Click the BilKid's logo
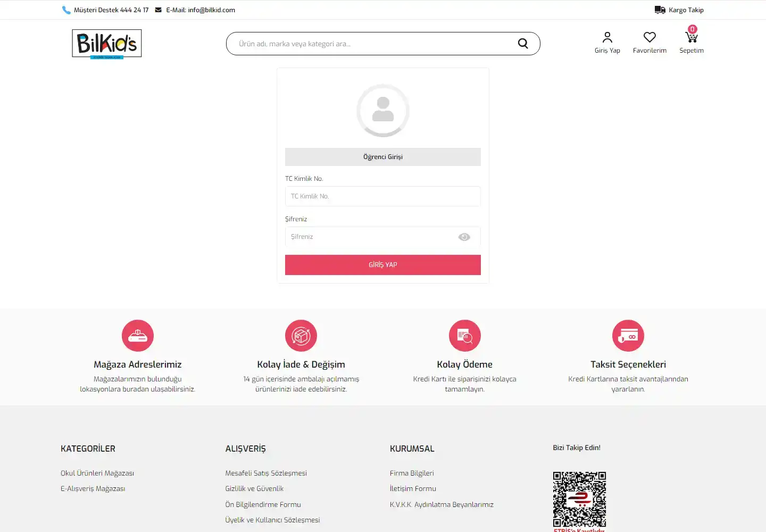The image size is (766, 532). click(x=107, y=44)
